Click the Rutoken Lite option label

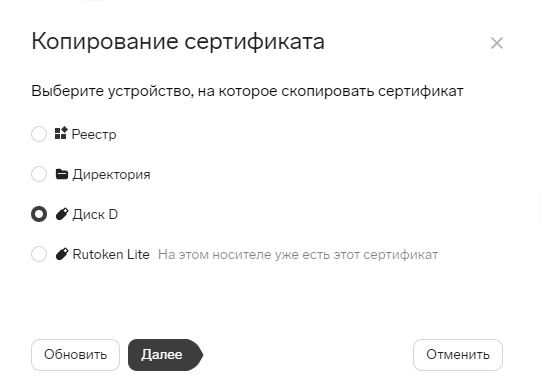click(x=111, y=254)
